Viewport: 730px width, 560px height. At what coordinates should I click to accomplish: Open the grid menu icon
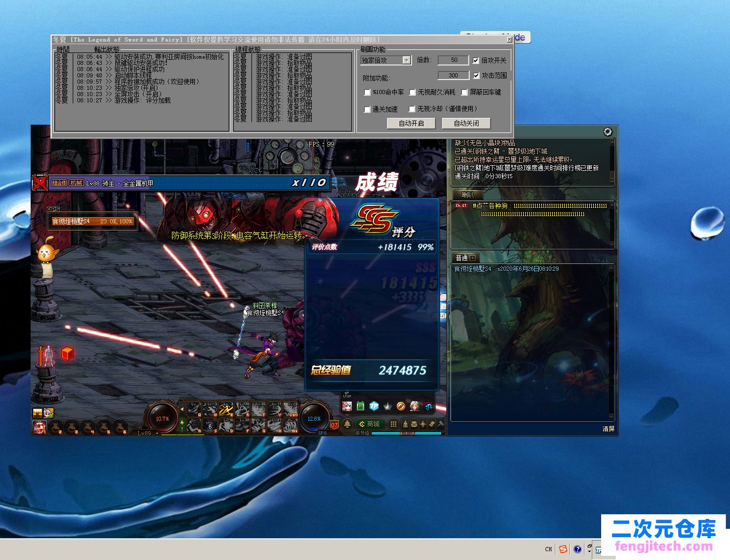[393, 424]
